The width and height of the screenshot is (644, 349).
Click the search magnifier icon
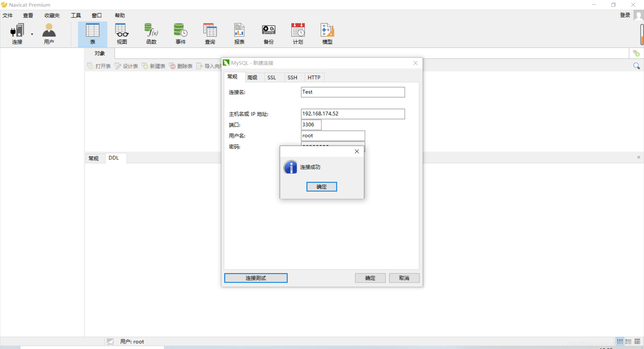tap(636, 66)
